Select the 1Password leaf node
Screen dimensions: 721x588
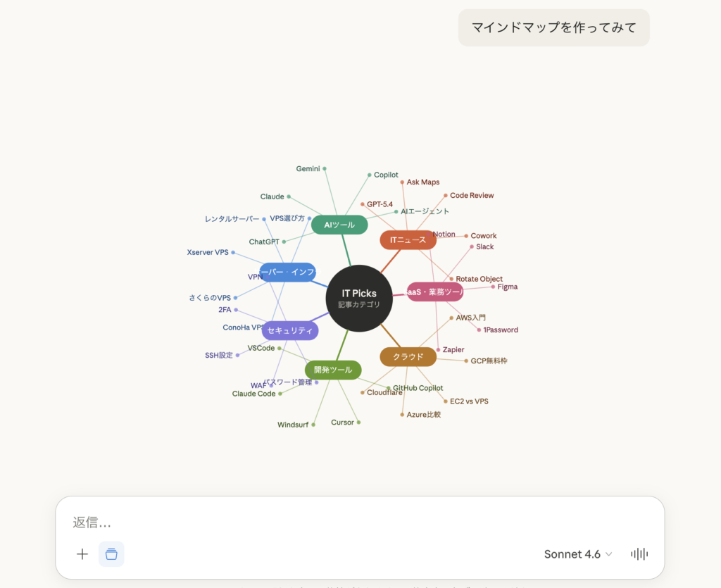click(x=500, y=330)
